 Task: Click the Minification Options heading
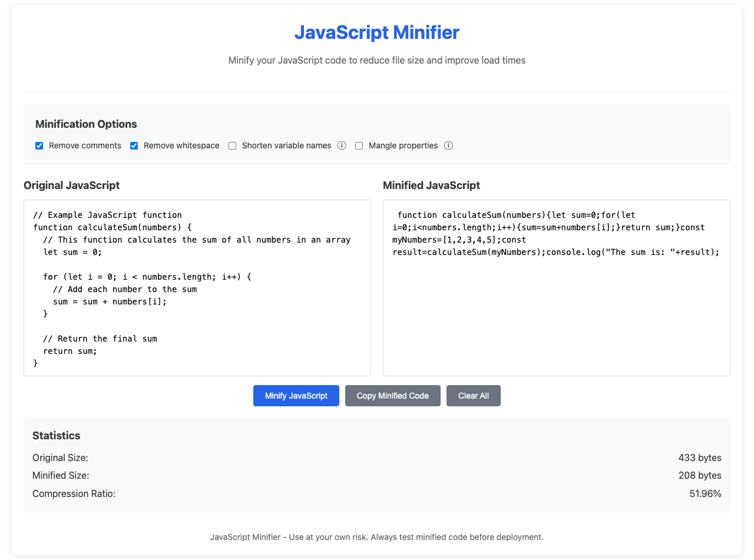pos(86,124)
